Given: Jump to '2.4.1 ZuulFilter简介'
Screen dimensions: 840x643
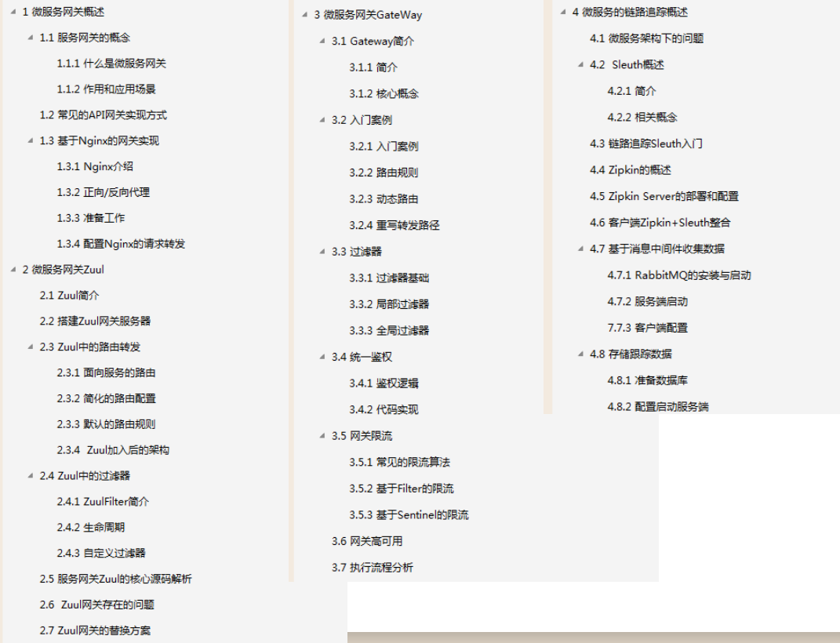Looking at the screenshot, I should tap(103, 501).
